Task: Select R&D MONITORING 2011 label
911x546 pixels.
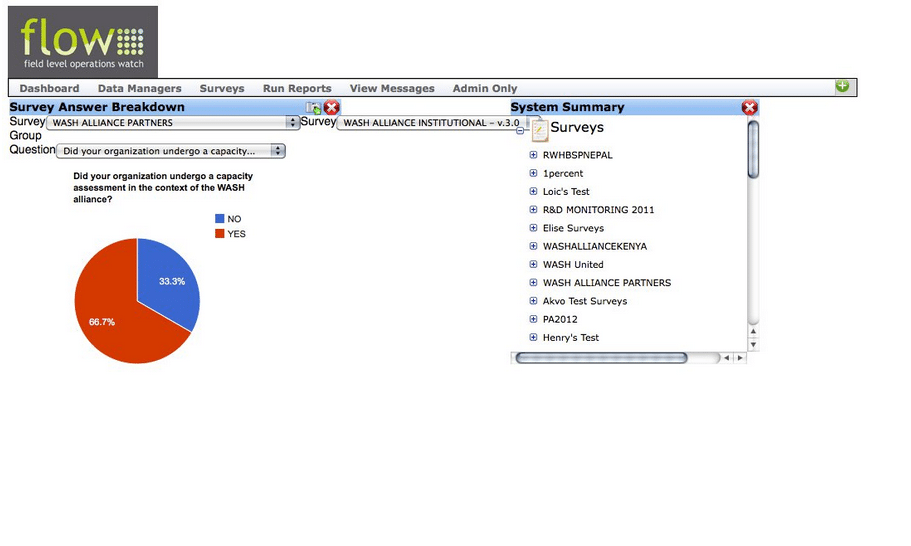Action: (598, 210)
